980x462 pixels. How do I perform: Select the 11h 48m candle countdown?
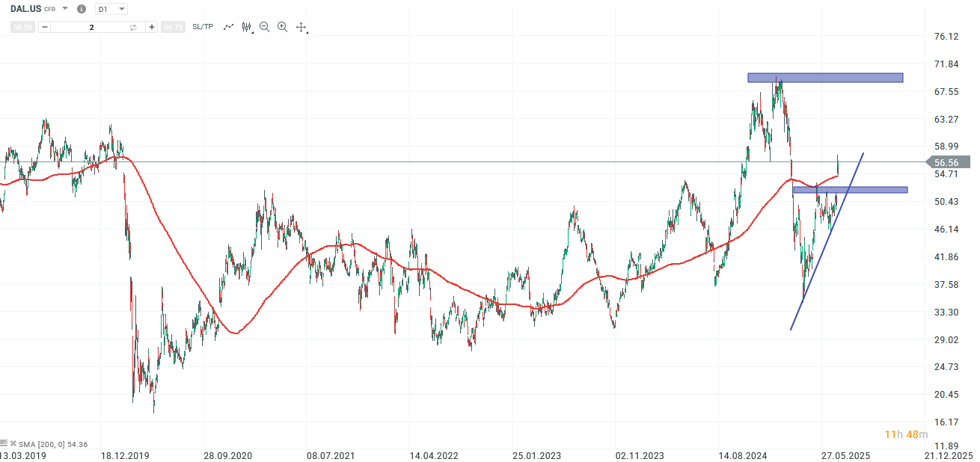[x=906, y=434]
